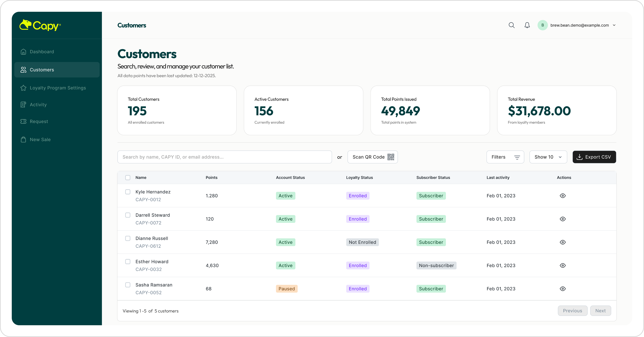
Task: Expand account menu chevron beside email
Action: pos(614,25)
